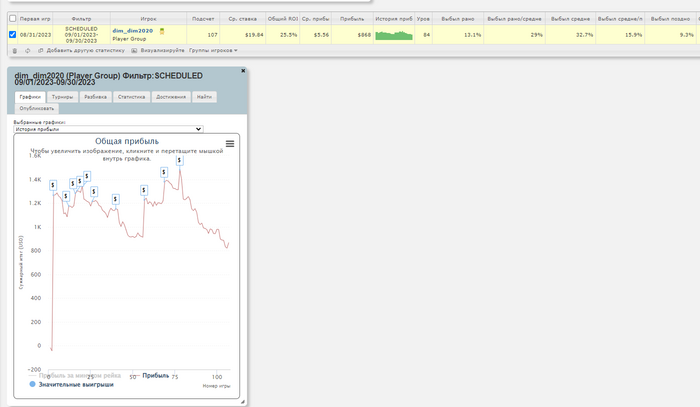
Task: Click the green profit history sparkline
Action: [x=394, y=35]
